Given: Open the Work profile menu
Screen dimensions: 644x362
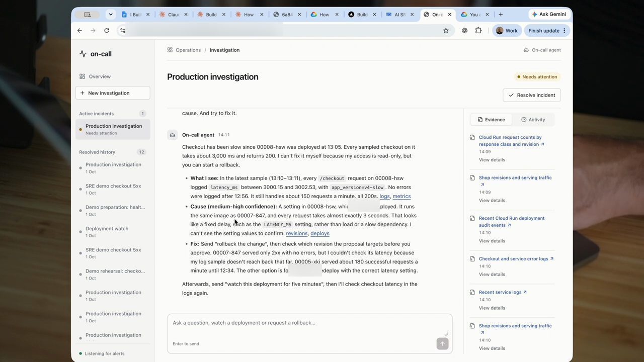Looking at the screenshot, I should point(507,31).
